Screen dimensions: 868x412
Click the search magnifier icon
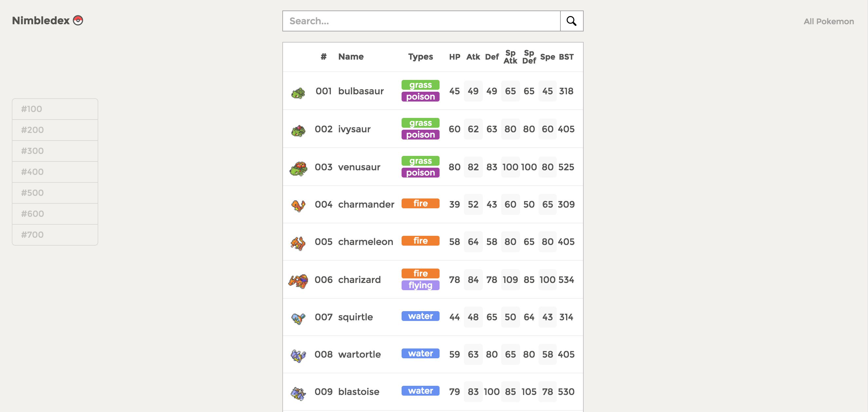571,21
